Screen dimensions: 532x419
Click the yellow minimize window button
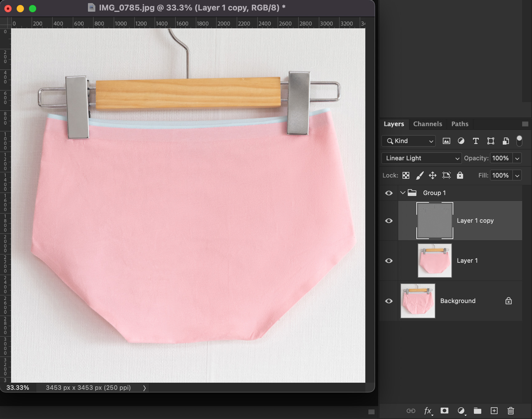pyautogui.click(x=20, y=9)
